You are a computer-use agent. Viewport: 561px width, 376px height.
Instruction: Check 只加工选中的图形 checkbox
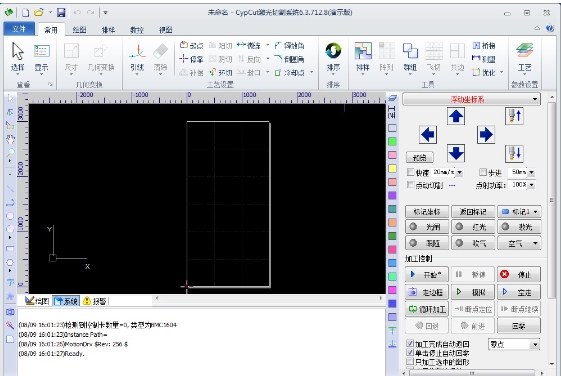[x=410, y=362]
